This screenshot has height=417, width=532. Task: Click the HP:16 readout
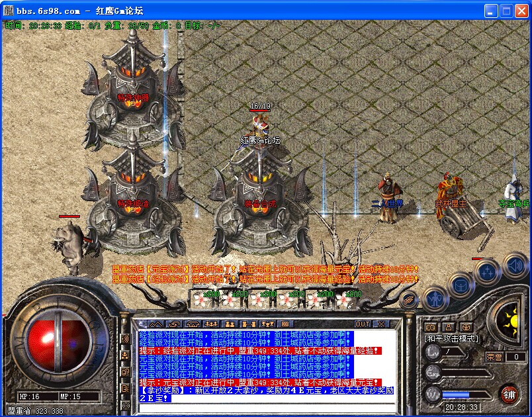tap(29, 396)
